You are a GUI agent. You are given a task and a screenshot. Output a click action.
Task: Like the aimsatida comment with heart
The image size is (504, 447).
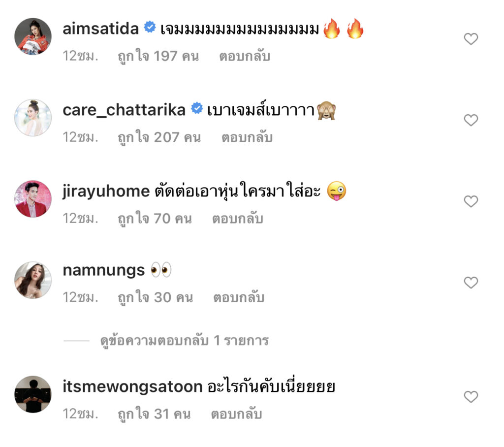pyautogui.click(x=471, y=39)
